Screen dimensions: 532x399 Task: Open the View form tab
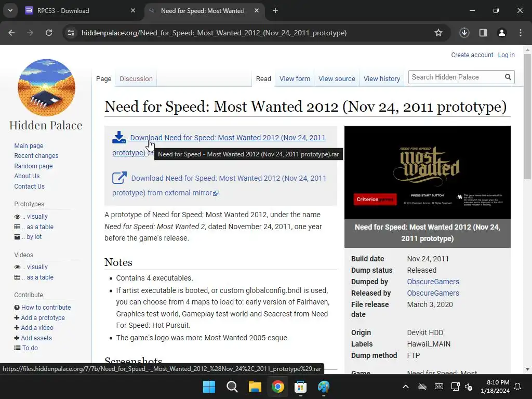click(295, 79)
